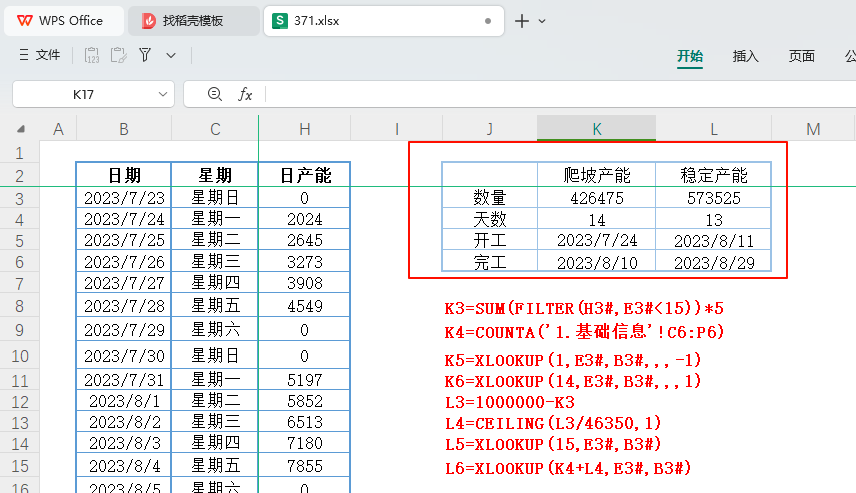The width and height of the screenshot is (856, 493).
Task: Click the 完工 label cell
Action: click(x=490, y=262)
